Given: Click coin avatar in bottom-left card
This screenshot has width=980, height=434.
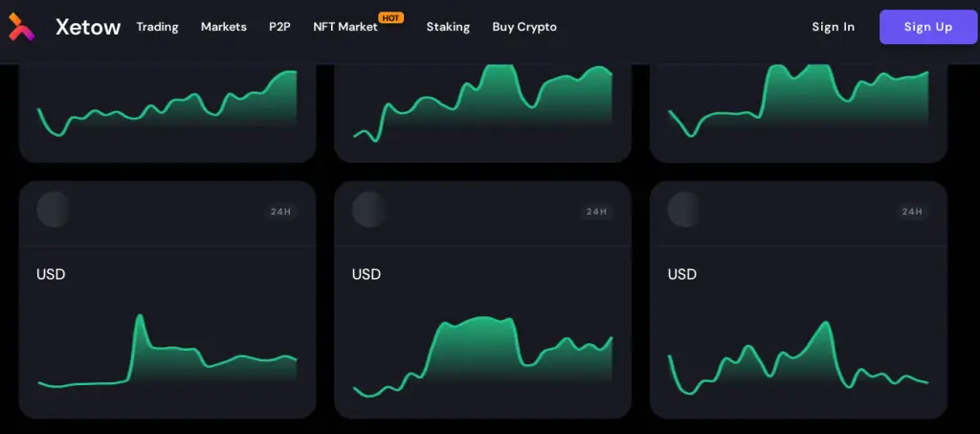Looking at the screenshot, I should 54,210.
